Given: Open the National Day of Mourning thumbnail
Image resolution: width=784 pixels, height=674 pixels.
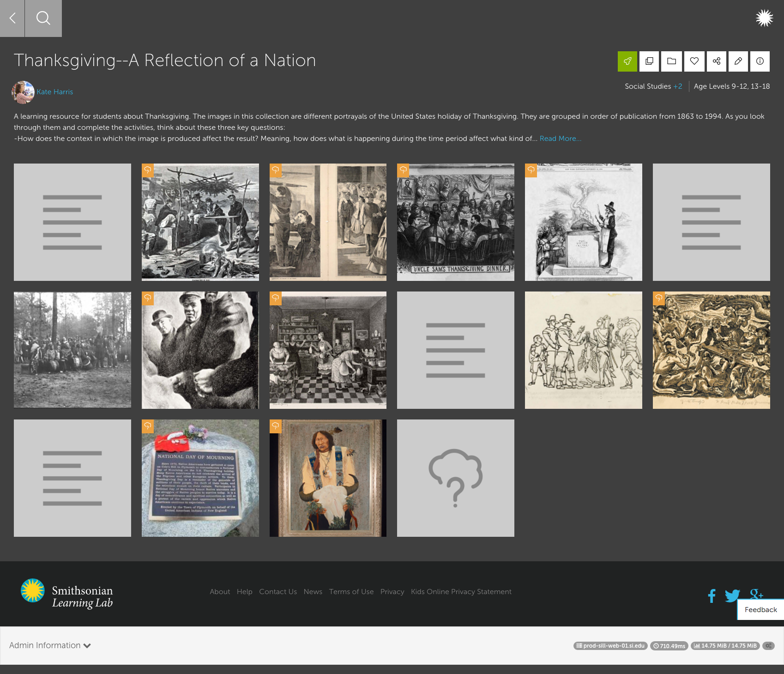Looking at the screenshot, I should pos(200,478).
